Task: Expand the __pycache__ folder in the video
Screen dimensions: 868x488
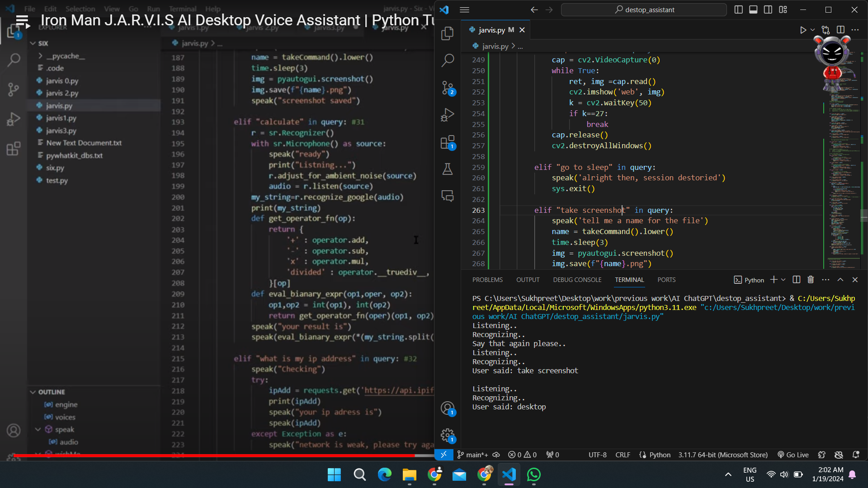Action: pyautogui.click(x=40, y=56)
